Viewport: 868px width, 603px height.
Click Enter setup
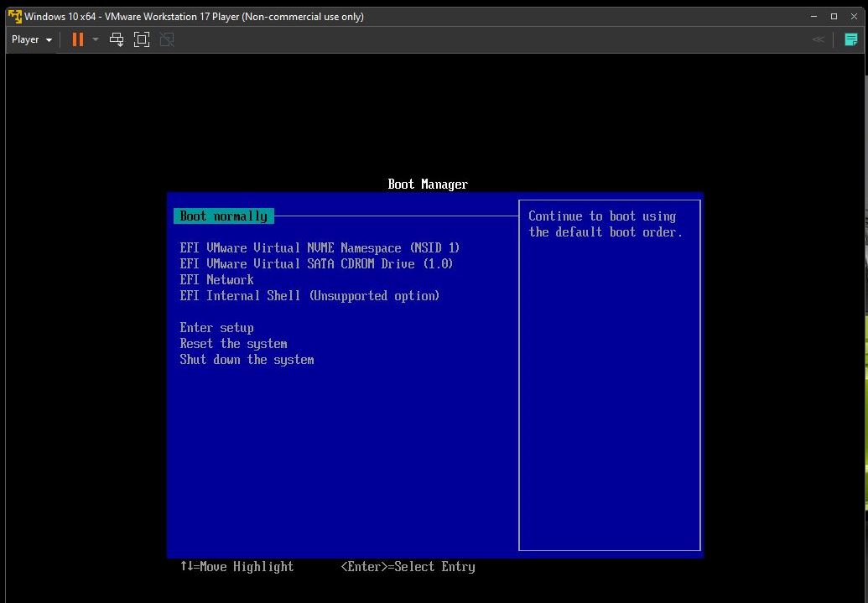pyautogui.click(x=216, y=328)
